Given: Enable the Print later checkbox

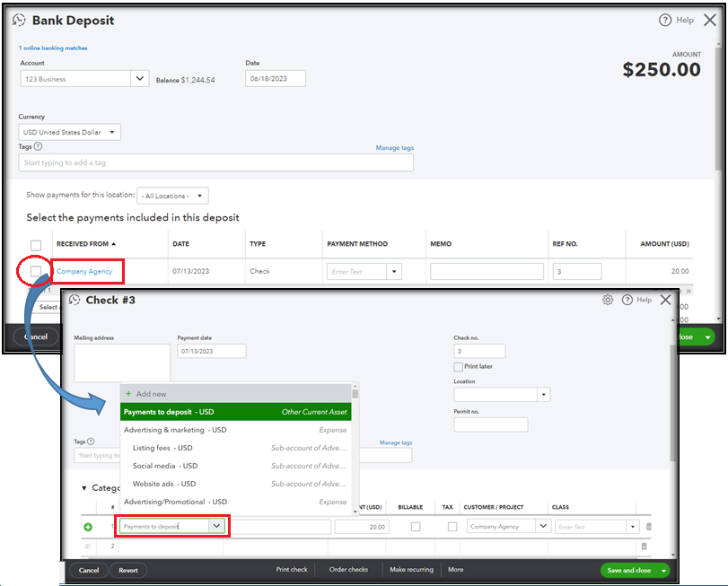Looking at the screenshot, I should coord(457,366).
